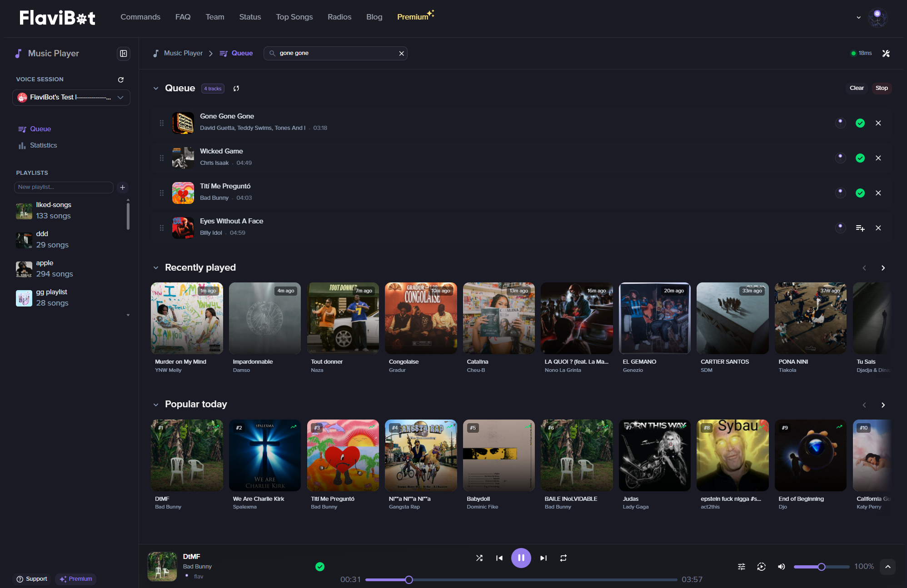The image size is (907, 588).
Task: Click the Clear button above the queue
Action: click(x=857, y=88)
